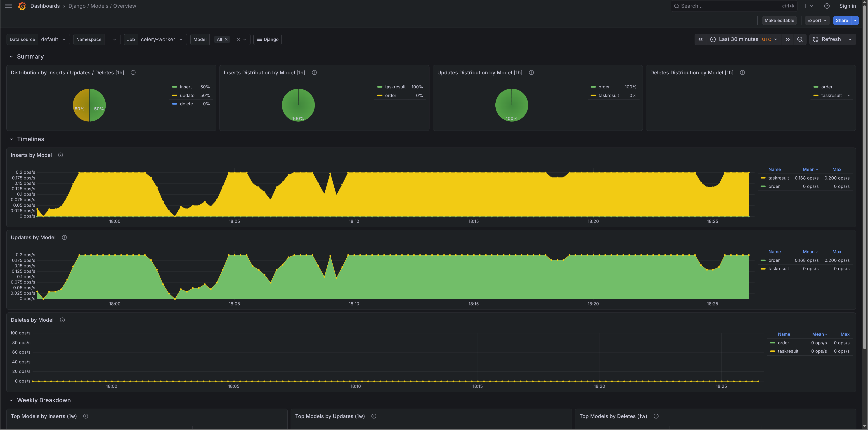Shift time range forward with double-right arrows
The image size is (868, 430).
pyautogui.click(x=788, y=39)
